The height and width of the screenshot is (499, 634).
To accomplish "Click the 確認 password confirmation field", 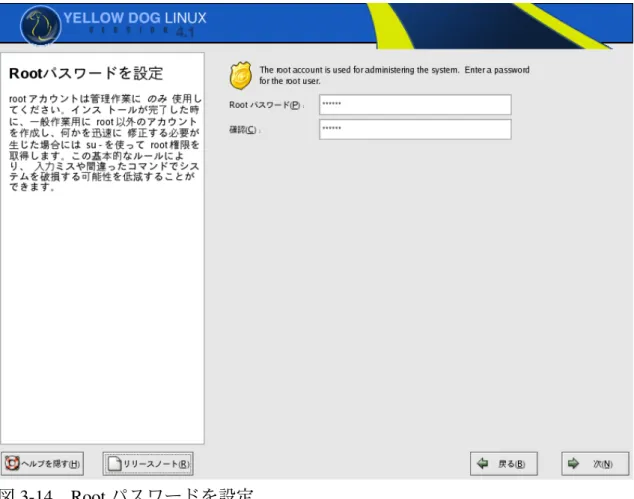I will click(415, 129).
